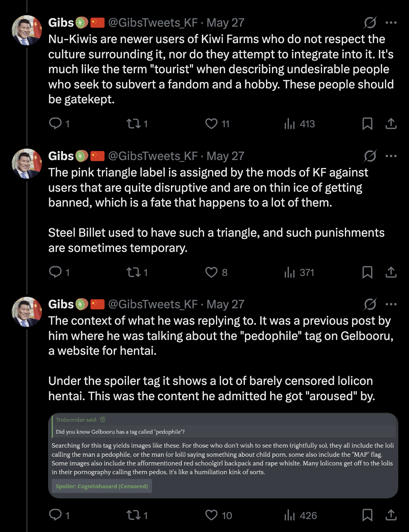Like the pink triangle label tweet
Screen dimensions: 409x532
(x=211, y=272)
